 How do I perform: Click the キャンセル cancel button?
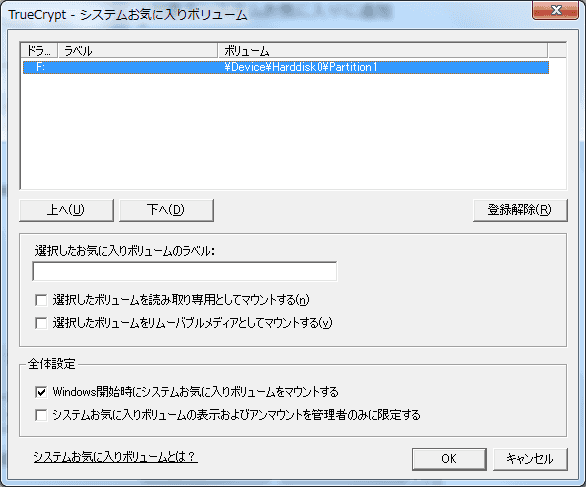point(530,459)
